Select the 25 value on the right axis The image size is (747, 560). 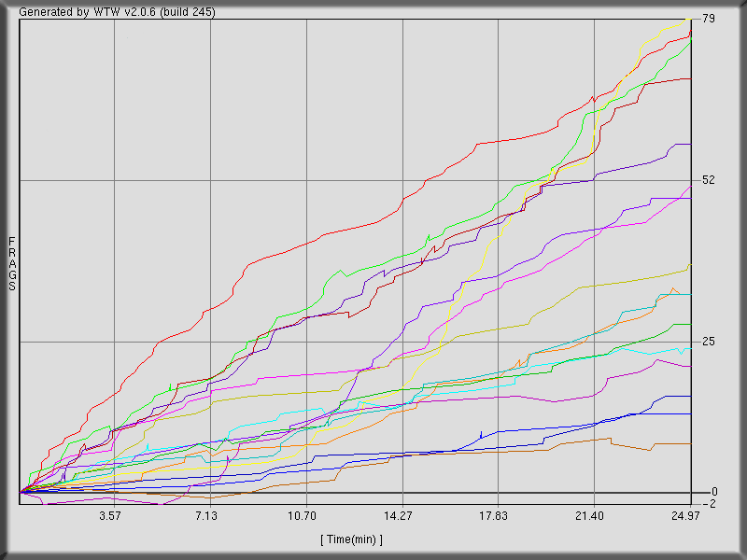coord(708,342)
